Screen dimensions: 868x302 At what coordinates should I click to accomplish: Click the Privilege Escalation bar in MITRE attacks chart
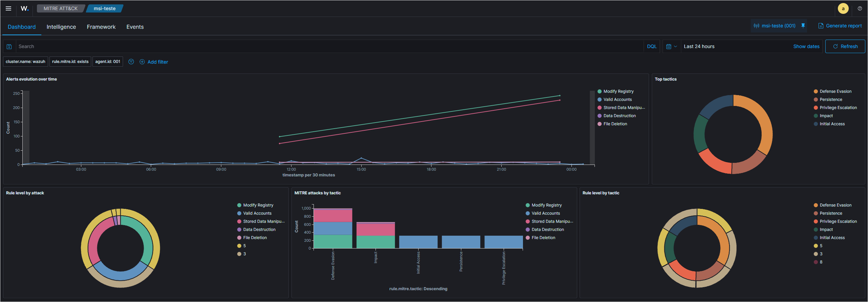click(x=504, y=242)
